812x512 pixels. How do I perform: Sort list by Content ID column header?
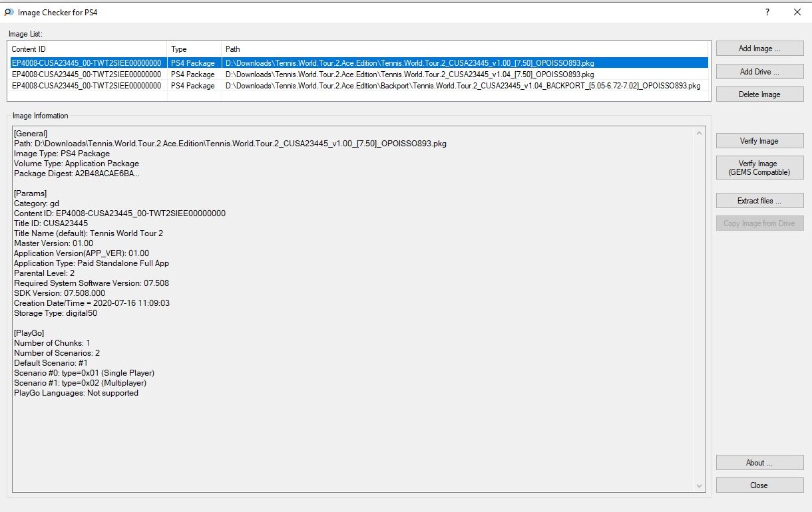[87, 49]
